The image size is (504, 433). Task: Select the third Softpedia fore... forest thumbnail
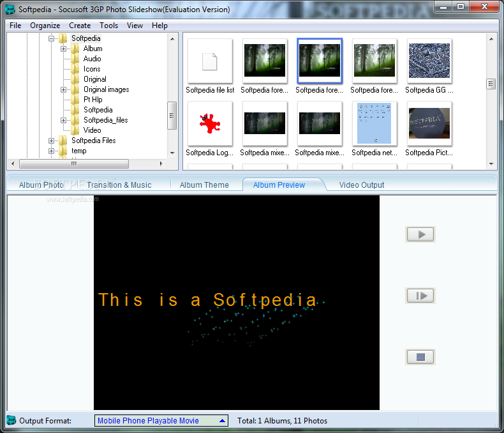(374, 61)
